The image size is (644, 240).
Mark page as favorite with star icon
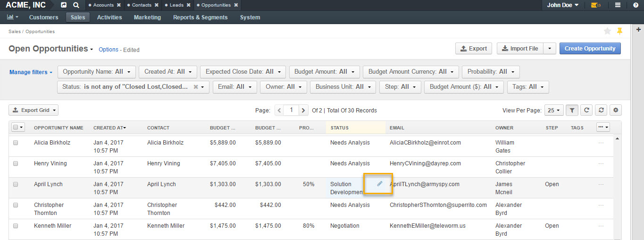(607, 31)
